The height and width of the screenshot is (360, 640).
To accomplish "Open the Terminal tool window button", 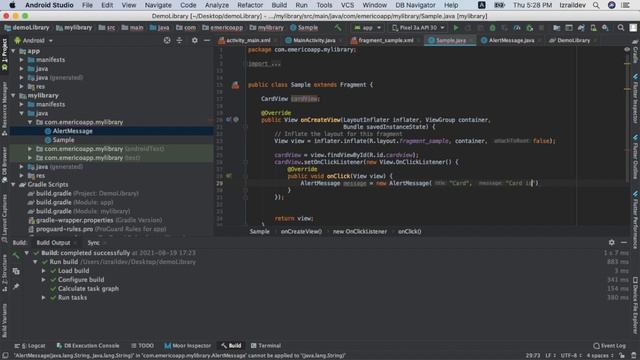I will coord(266,346).
